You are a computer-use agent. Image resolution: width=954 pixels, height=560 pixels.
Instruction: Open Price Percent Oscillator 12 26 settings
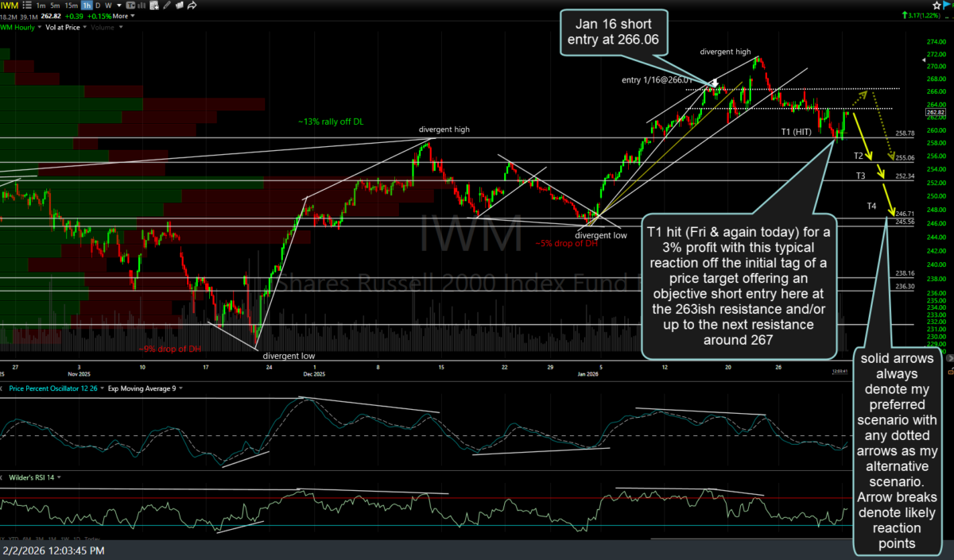pos(56,388)
